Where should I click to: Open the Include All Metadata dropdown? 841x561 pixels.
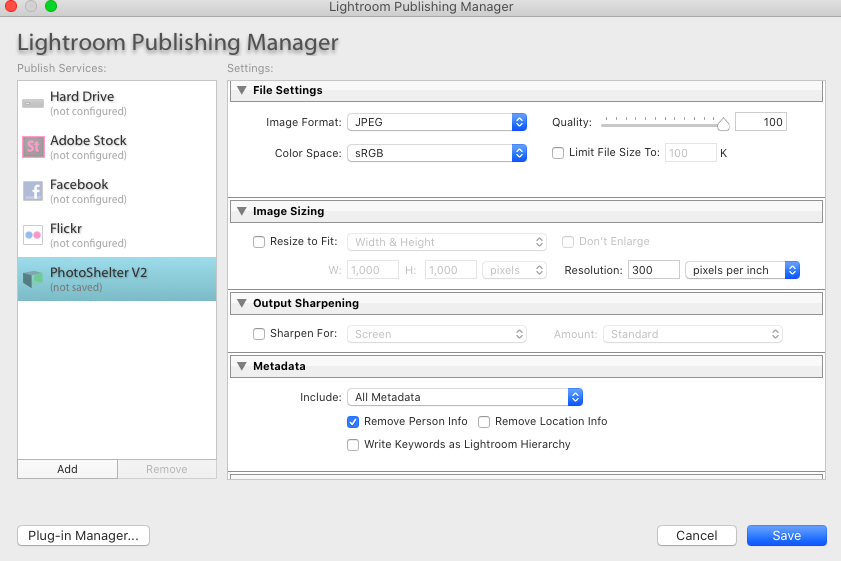pos(464,398)
